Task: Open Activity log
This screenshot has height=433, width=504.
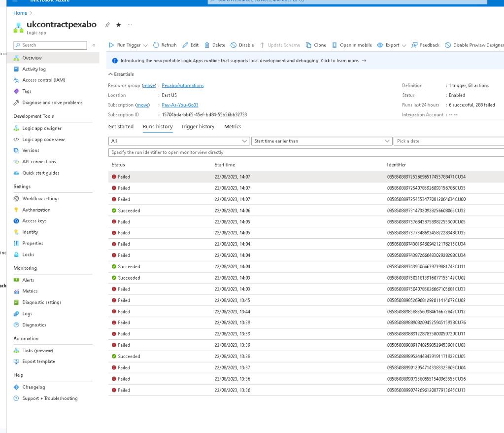Action: click(34, 69)
